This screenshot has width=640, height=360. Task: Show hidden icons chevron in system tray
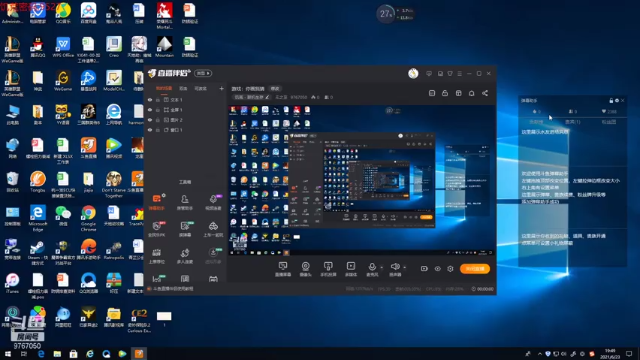click(x=540, y=354)
